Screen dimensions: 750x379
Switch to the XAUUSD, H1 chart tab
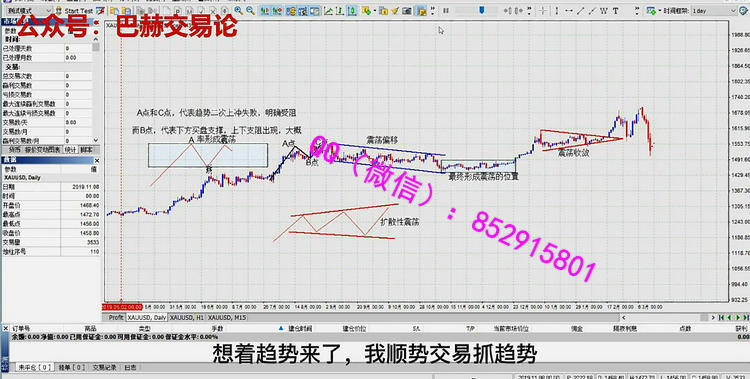tap(187, 317)
